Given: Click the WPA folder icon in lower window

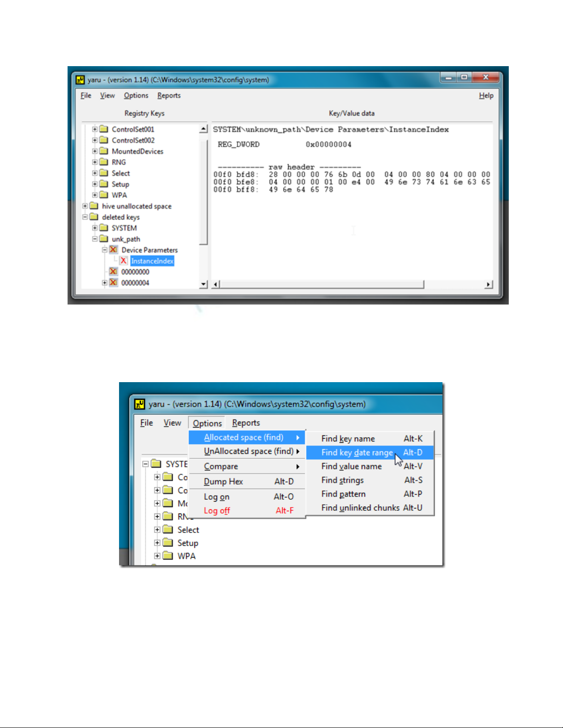Looking at the screenshot, I should (168, 556).
